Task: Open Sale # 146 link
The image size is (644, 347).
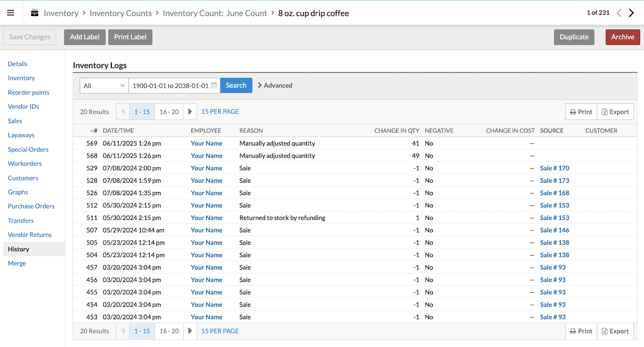Action: point(555,230)
